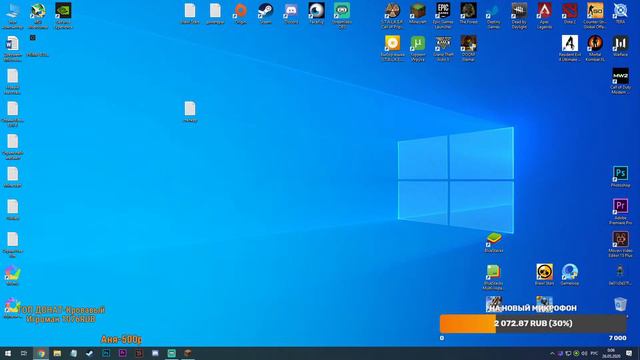The image size is (640, 360).
Task: Switch to Photoshop on the taskbar
Action: 106,353
